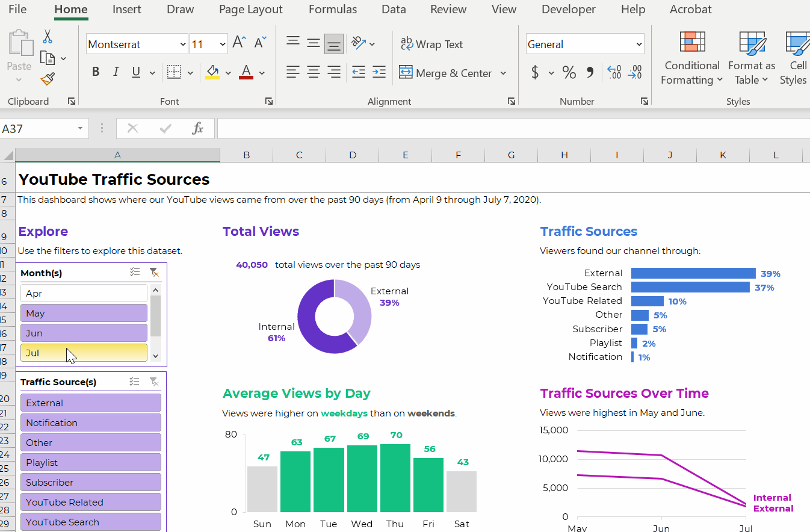Open the Merge & Center dropdown arrow

503,73
